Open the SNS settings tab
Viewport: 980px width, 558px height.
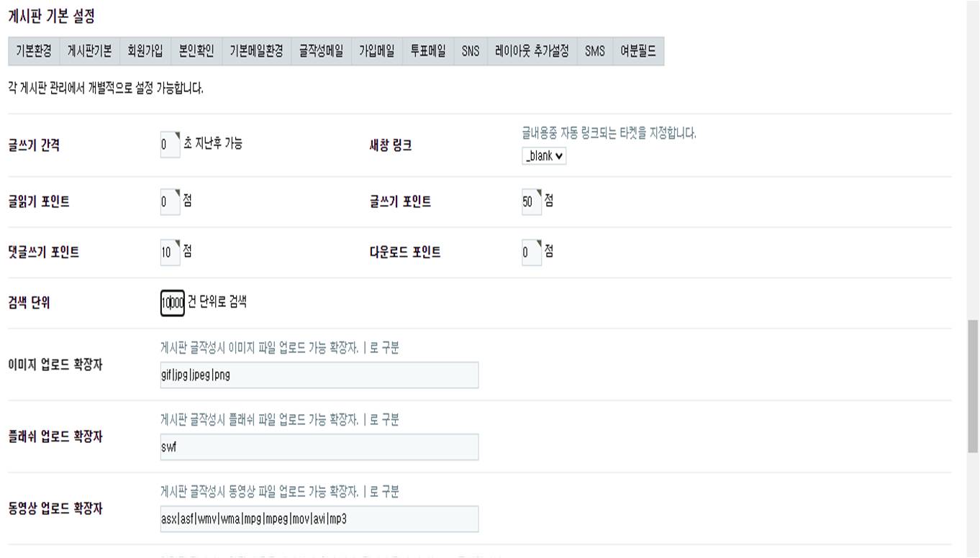(471, 51)
